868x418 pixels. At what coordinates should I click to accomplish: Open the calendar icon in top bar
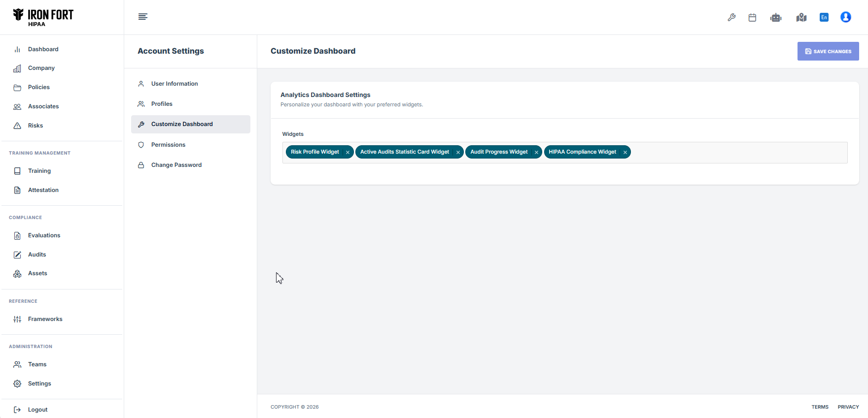pyautogui.click(x=752, y=17)
